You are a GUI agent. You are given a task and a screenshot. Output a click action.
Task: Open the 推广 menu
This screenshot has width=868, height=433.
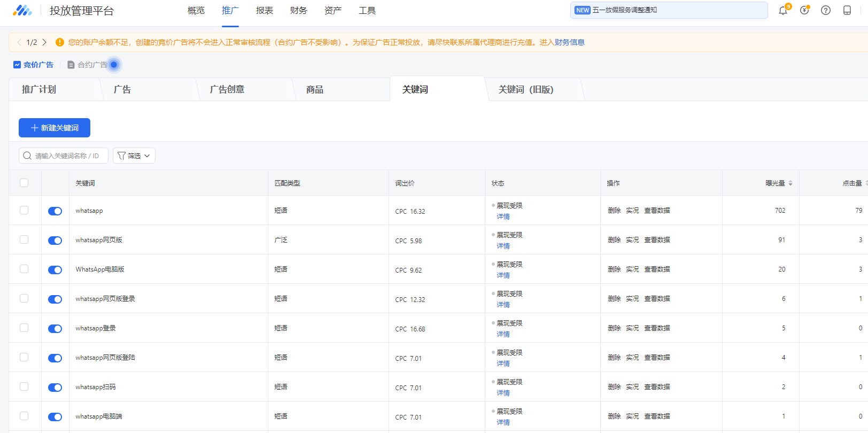coord(230,10)
